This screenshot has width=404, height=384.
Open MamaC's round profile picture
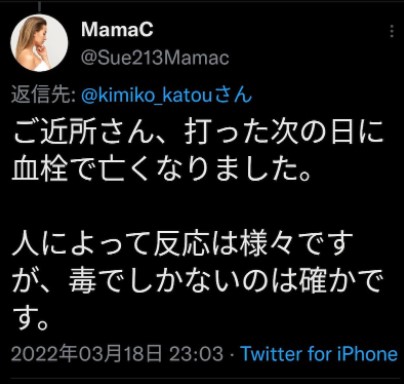(39, 43)
